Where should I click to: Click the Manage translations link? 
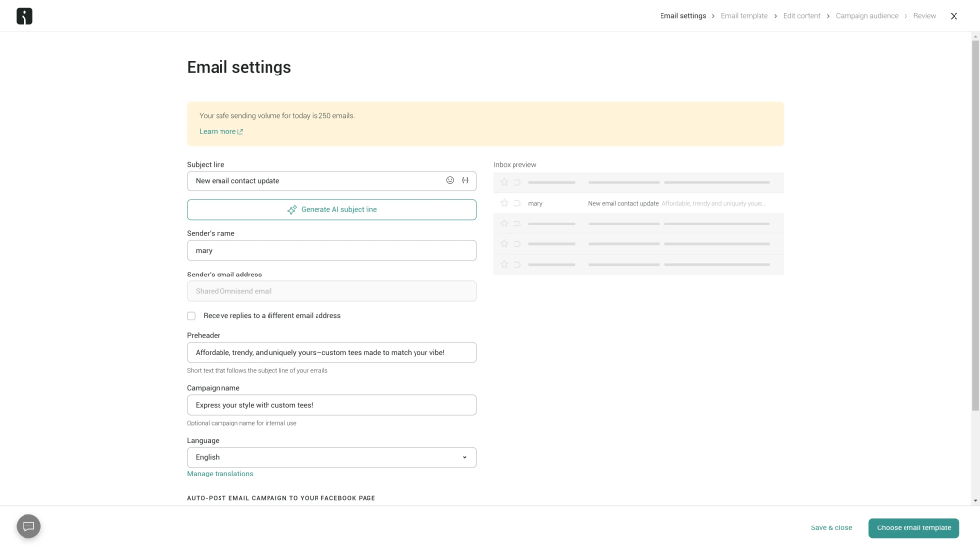tap(220, 474)
